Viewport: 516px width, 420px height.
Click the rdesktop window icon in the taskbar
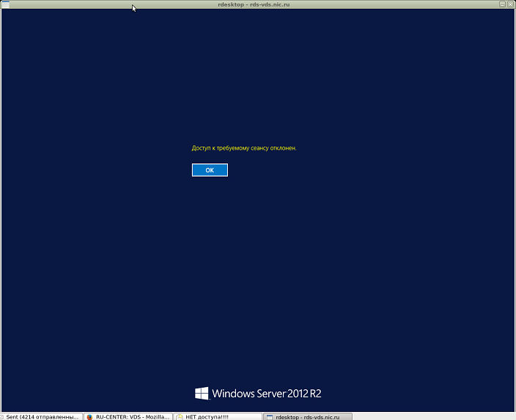point(268,416)
